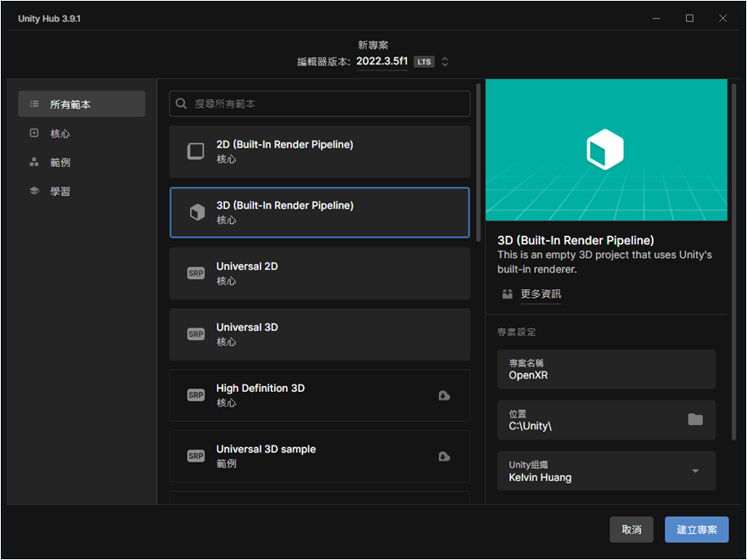The image size is (747, 560).
Task: Choose the Universal 2D template
Action: (320, 273)
